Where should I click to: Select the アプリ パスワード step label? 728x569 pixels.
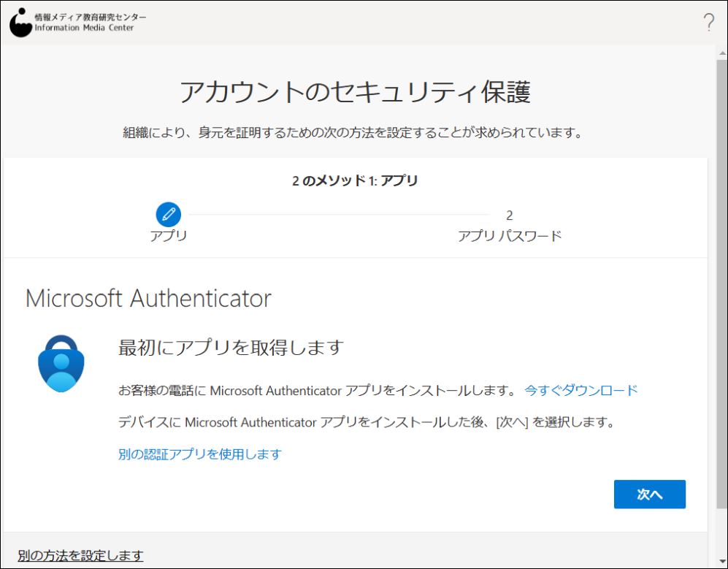click(x=510, y=236)
